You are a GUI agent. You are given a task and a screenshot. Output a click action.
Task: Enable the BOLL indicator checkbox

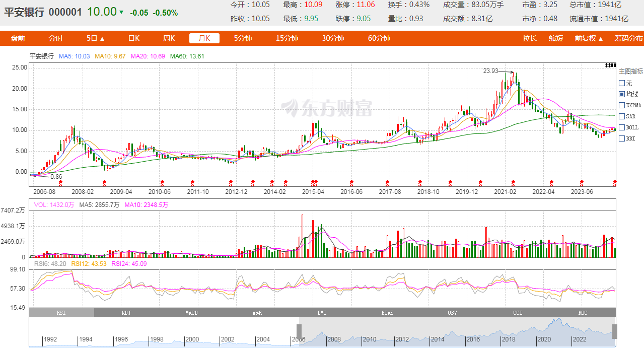(622, 127)
